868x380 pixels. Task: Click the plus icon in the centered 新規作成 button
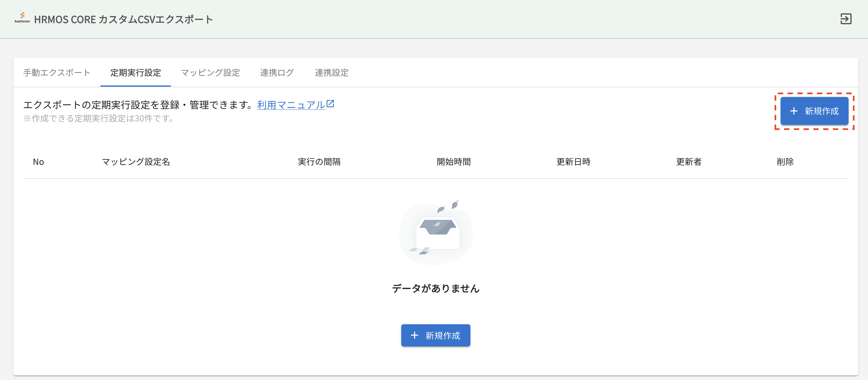415,335
